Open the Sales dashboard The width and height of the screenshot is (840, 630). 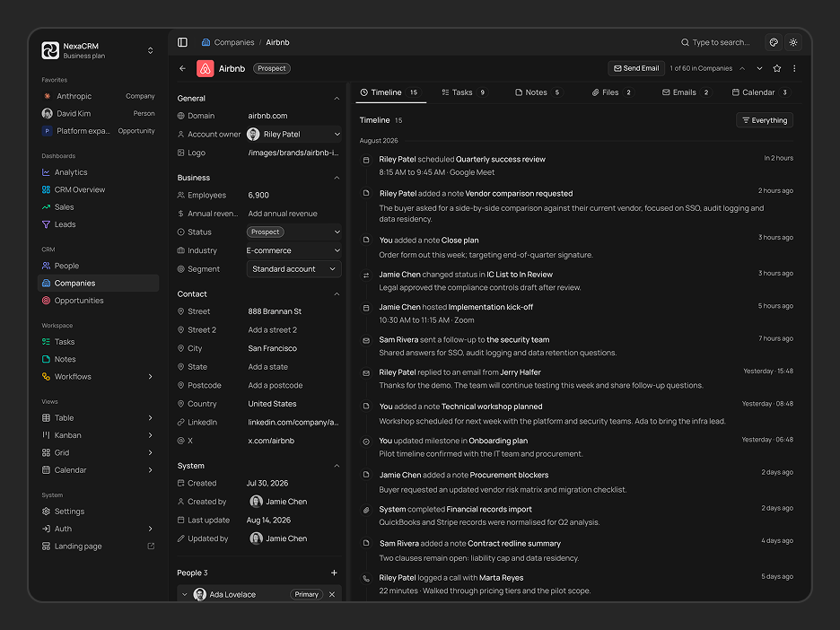click(98, 207)
